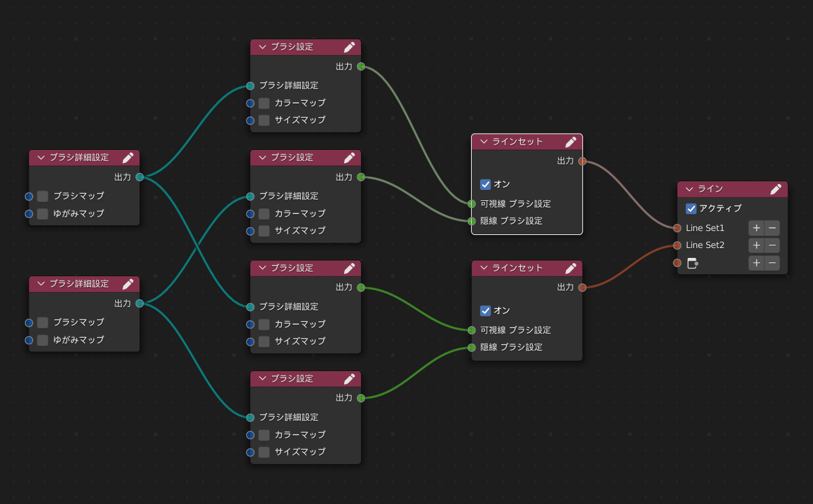Enable ゆがみマップ checkbox in the lower ブラシ詳細設定 node
Screen dimensions: 813x504
(x=43, y=340)
